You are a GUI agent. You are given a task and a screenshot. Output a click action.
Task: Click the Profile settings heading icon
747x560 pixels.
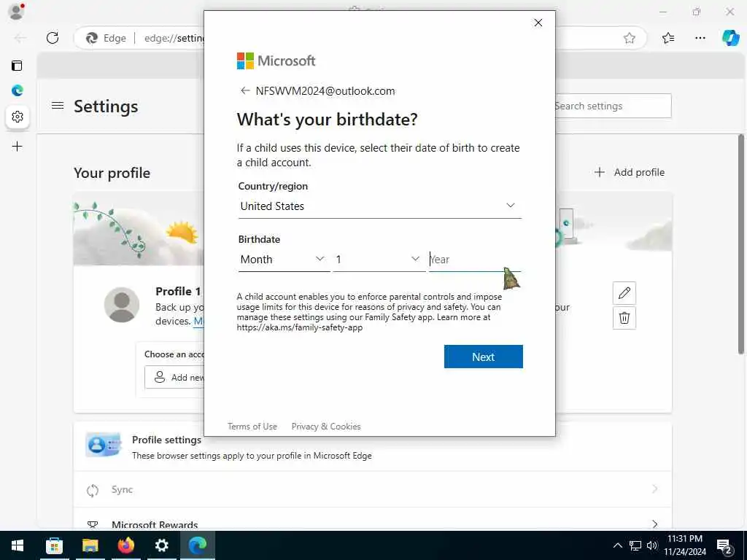[104, 445]
